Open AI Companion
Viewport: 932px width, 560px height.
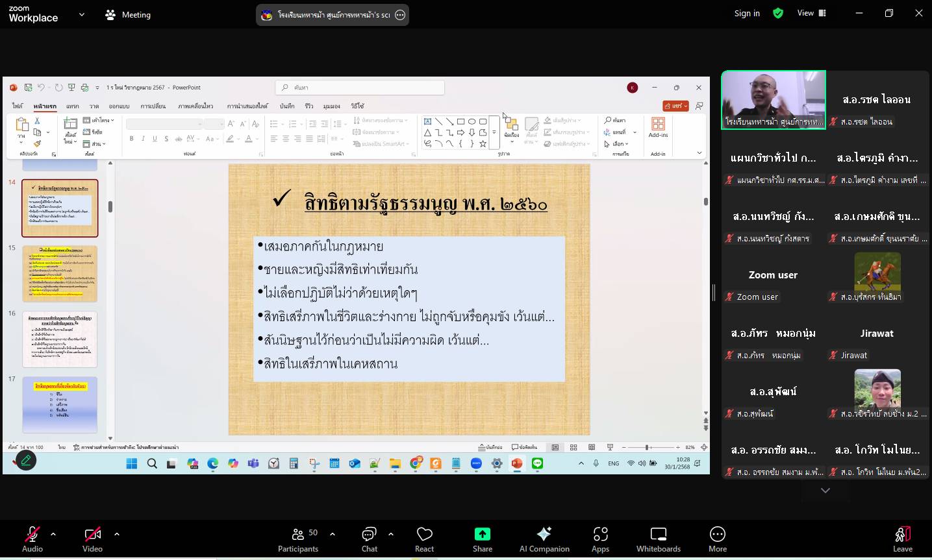click(x=544, y=539)
